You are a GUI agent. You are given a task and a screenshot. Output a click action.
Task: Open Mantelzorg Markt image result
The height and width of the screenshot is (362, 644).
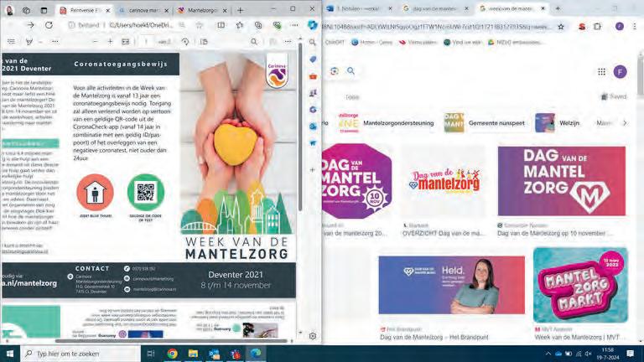point(580,285)
